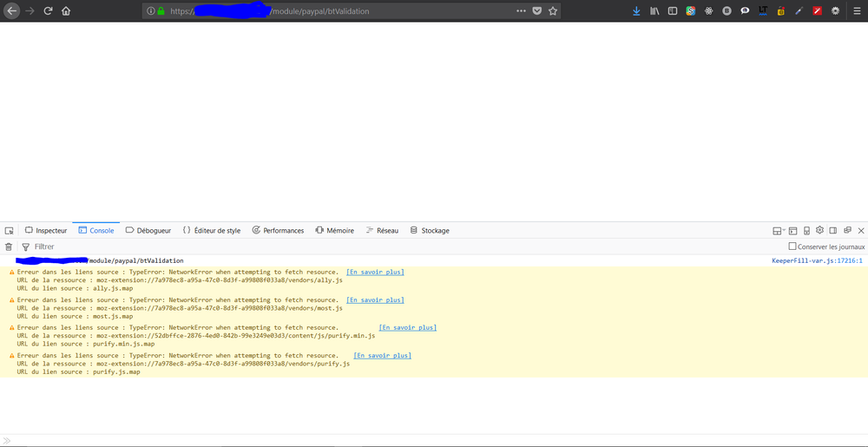868x447 pixels.
Task: Expand the iframe target dropdown
Action: click(779, 231)
